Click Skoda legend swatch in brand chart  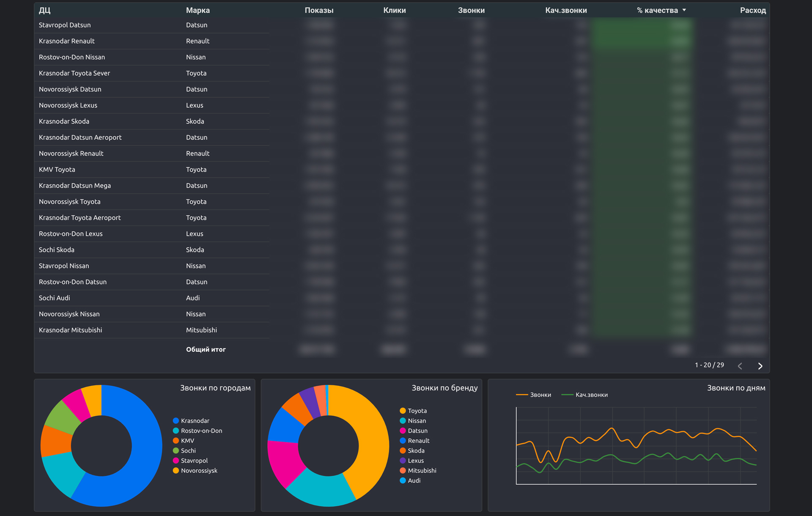(403, 451)
